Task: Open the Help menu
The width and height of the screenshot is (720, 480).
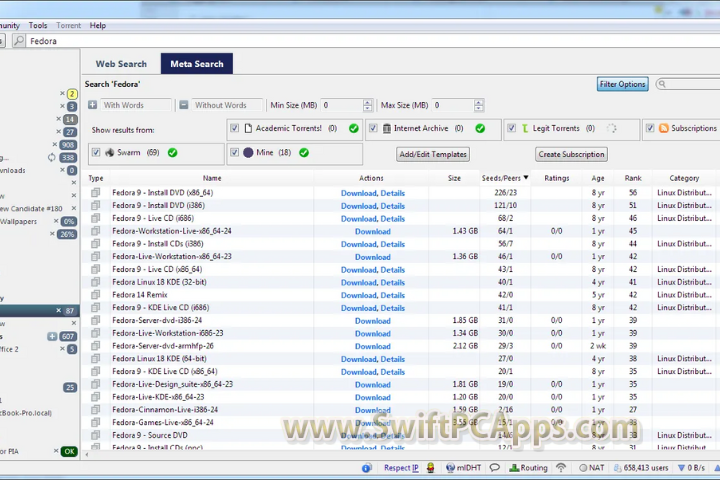Action: click(x=97, y=25)
